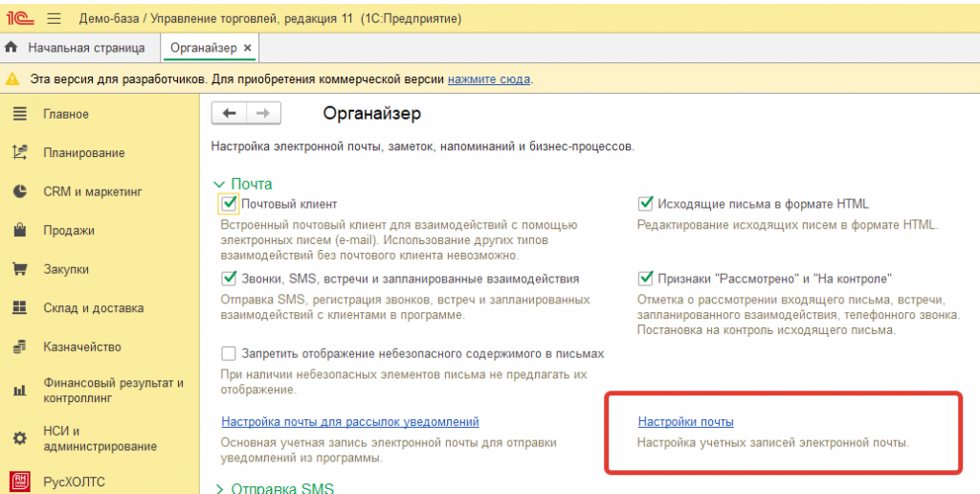Toggle the Почтовый клиент checkbox

coord(229,204)
